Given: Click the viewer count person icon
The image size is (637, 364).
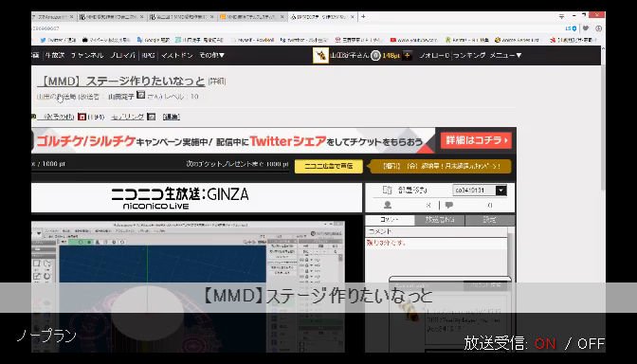Looking at the screenshot, I should point(388,205).
